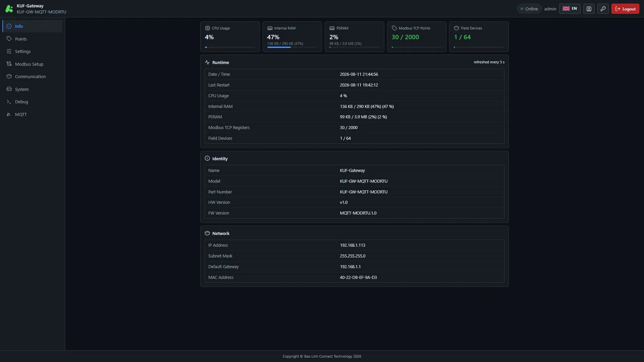This screenshot has height=362, width=644.
Task: Click the Subnet Mask 255.255.255.0 value
Action: point(353,256)
